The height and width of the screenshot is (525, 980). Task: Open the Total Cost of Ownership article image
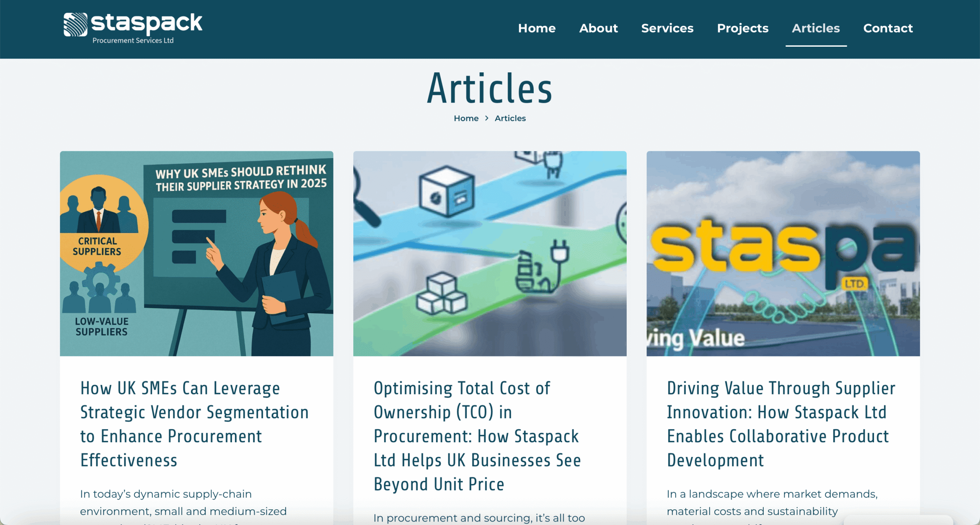(x=490, y=254)
